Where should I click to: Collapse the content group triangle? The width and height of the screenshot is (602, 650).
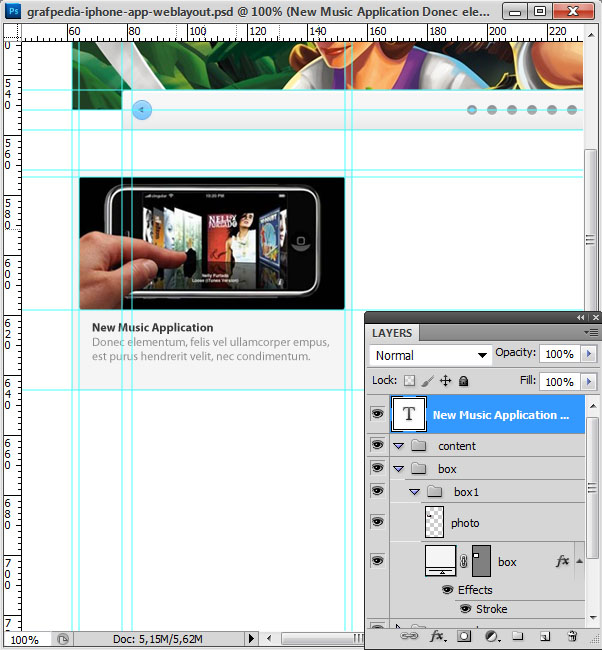(398, 446)
